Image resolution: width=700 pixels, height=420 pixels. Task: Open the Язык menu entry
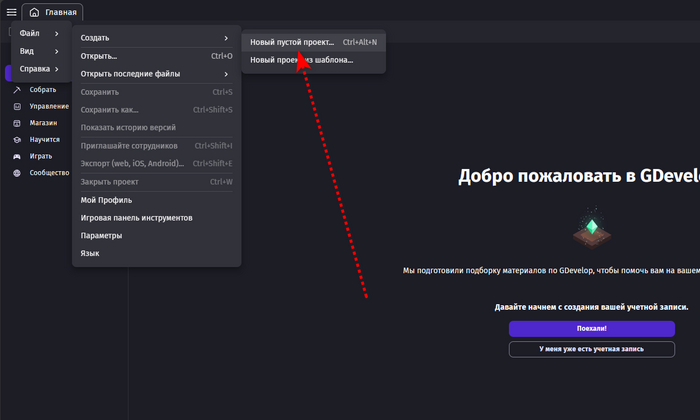[156, 253]
